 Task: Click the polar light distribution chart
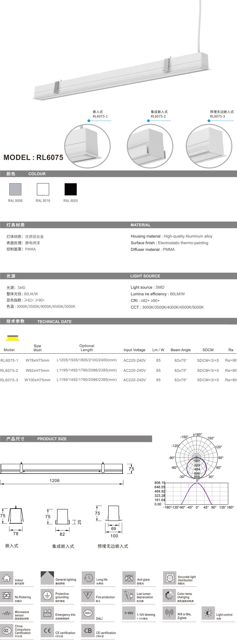coord(196,458)
